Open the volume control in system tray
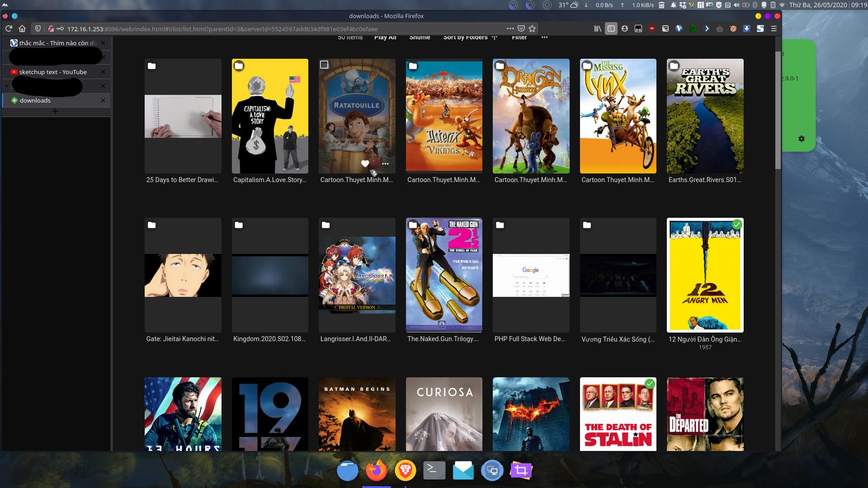The width and height of the screenshot is (868, 488). (736, 5)
